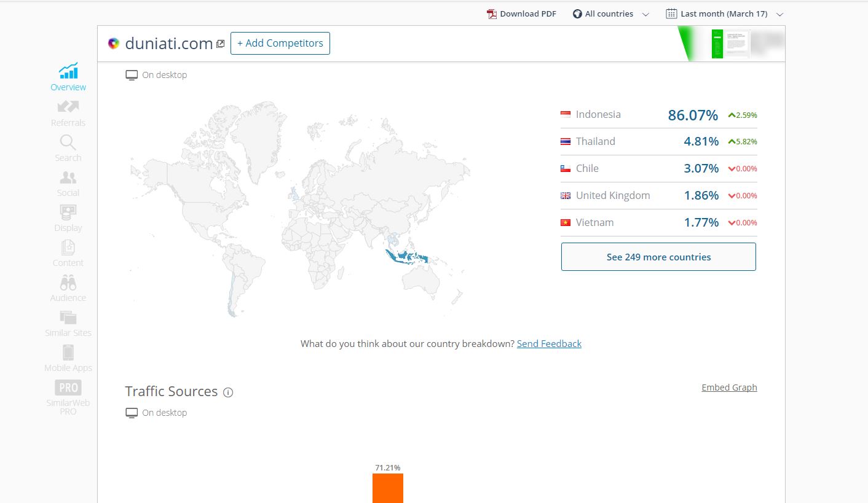Open the Referrals arrows icon
This screenshot has width=868, height=503.
coord(68,107)
